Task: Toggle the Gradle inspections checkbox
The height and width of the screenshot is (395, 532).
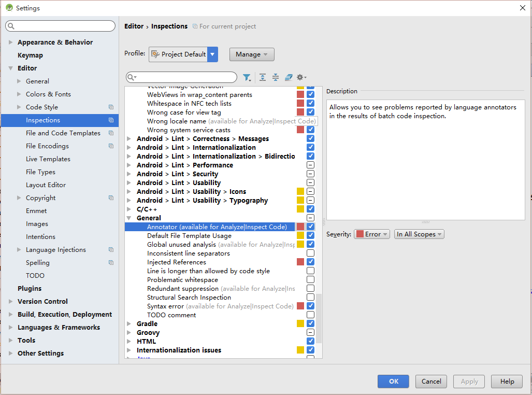Action: click(x=310, y=323)
